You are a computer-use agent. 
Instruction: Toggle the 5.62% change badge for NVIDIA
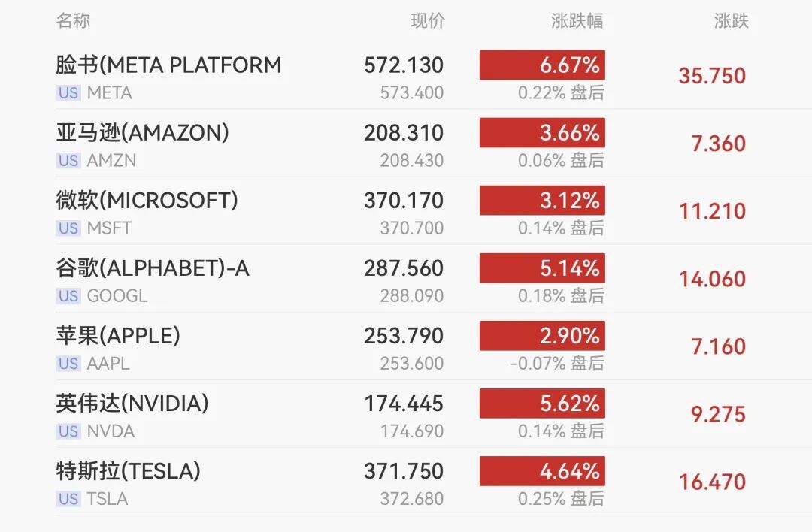click(542, 404)
